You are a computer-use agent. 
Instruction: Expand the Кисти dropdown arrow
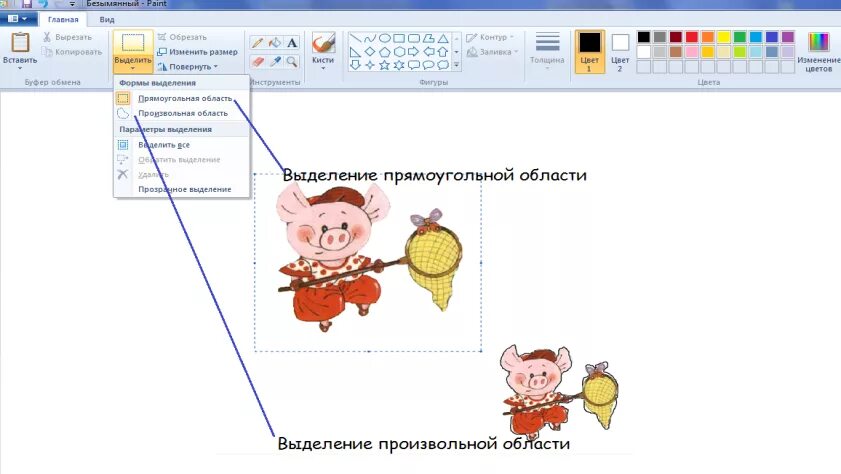[x=323, y=68]
